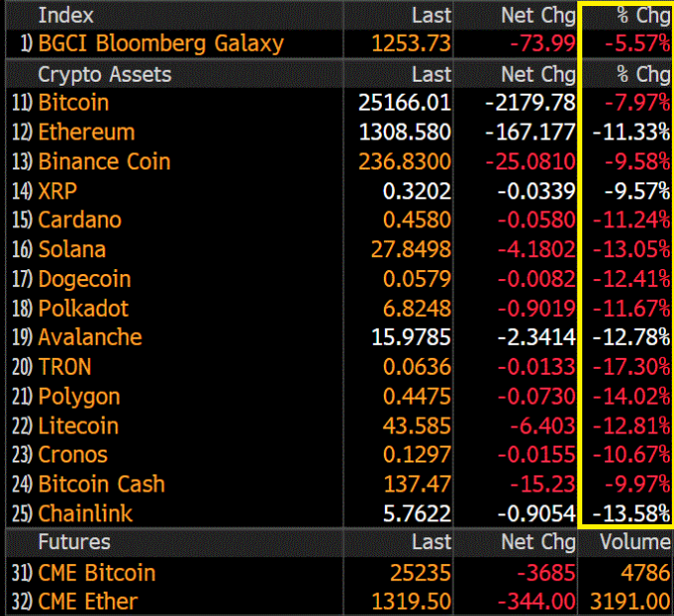Click Chainlink percent change -13.58%
Screen dimensions: 674x616
click(x=631, y=513)
